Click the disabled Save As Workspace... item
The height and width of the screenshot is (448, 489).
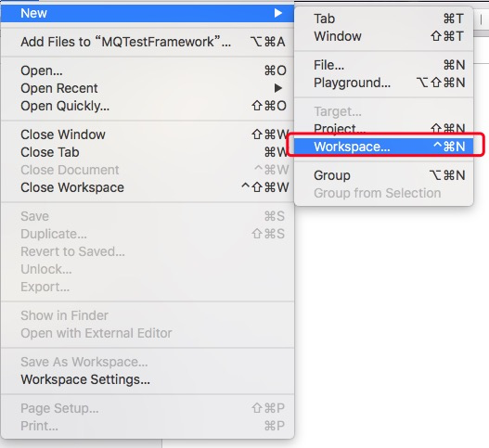click(148, 362)
